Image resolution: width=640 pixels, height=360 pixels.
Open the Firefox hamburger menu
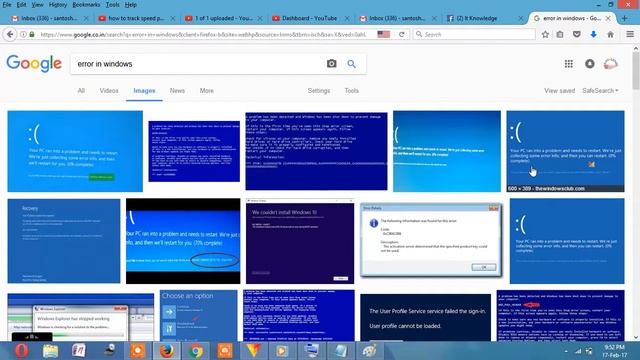630,35
